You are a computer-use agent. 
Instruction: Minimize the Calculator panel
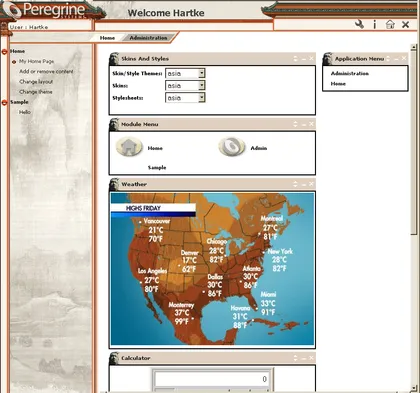pyautogui.click(x=304, y=358)
